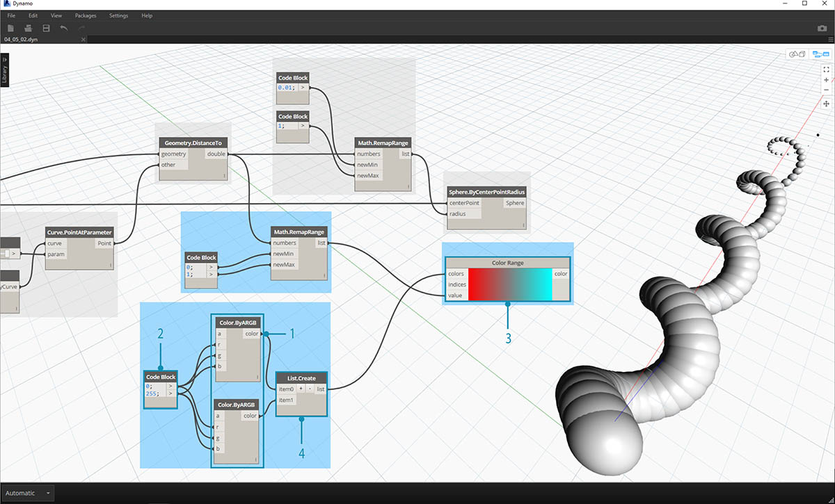Switch to 3D background preview navigation
Image resolution: width=835 pixels, height=504 pixels.
tap(796, 54)
